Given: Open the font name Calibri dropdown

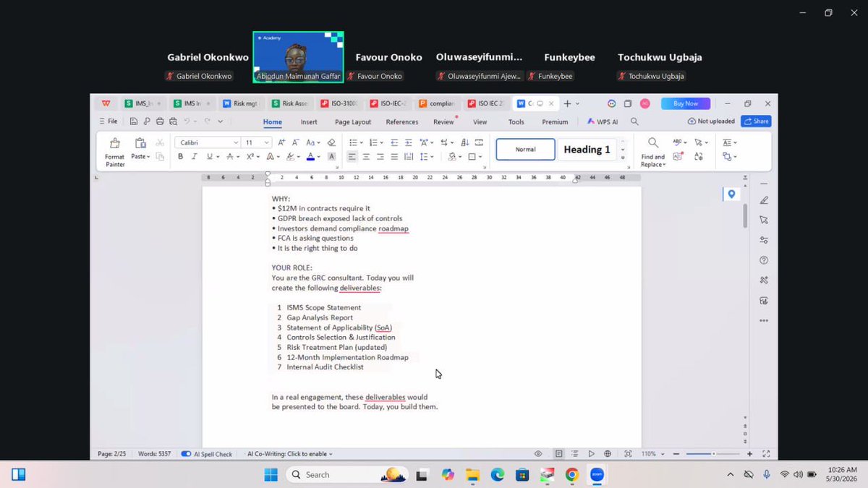Looking at the screenshot, I should 236,143.
